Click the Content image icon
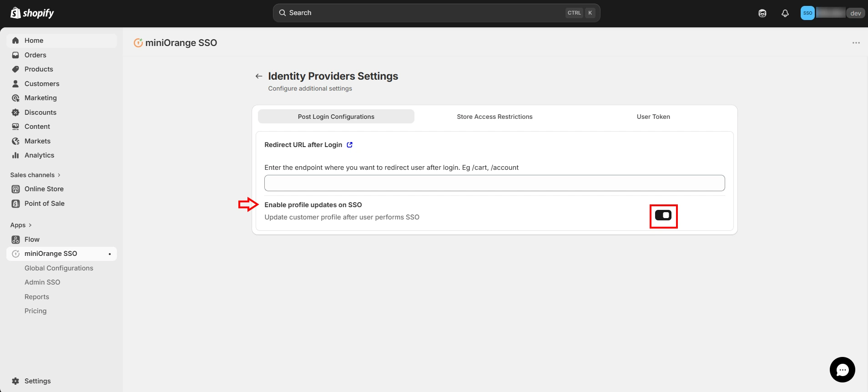The height and width of the screenshot is (392, 868). coord(15,127)
